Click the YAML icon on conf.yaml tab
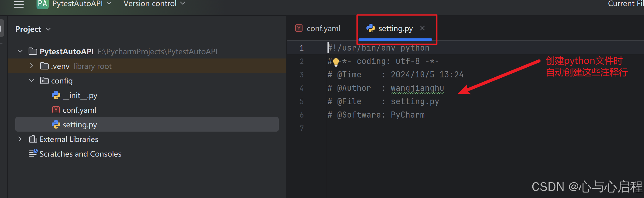 pyautogui.click(x=299, y=28)
